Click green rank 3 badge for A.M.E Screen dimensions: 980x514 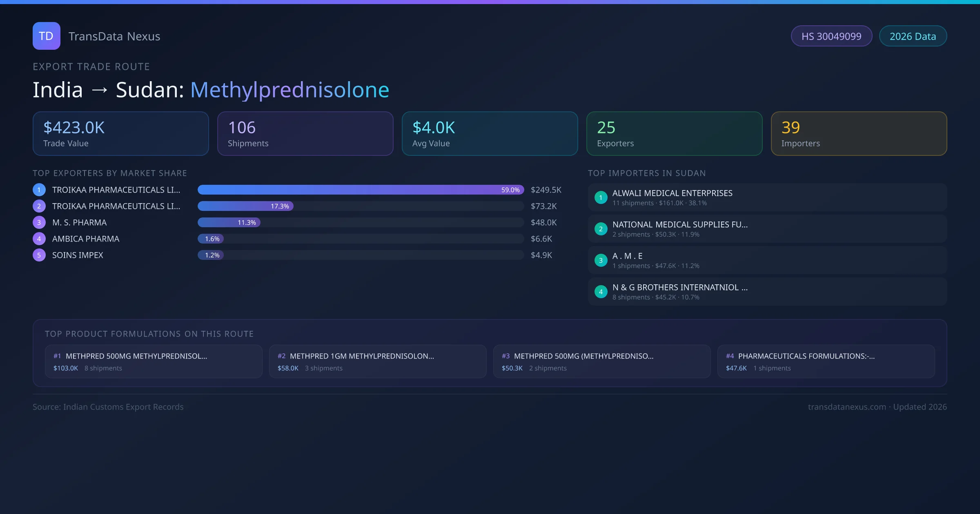point(601,260)
